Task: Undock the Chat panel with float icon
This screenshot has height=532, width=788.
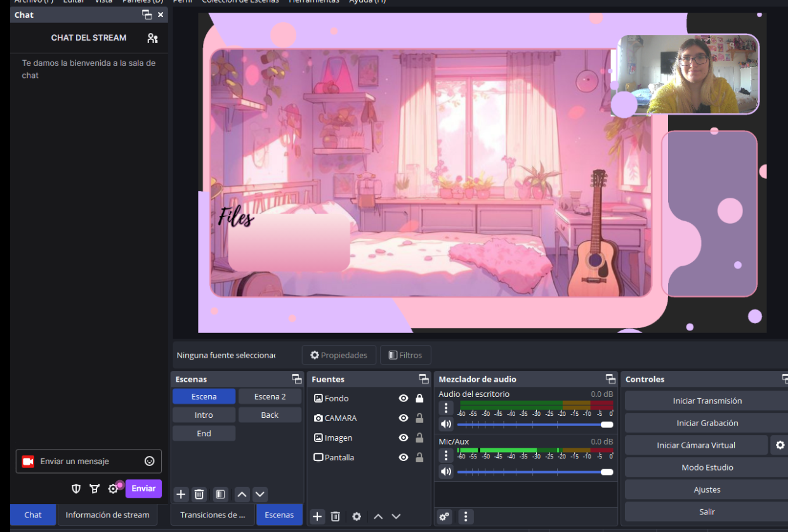Action: click(x=147, y=15)
